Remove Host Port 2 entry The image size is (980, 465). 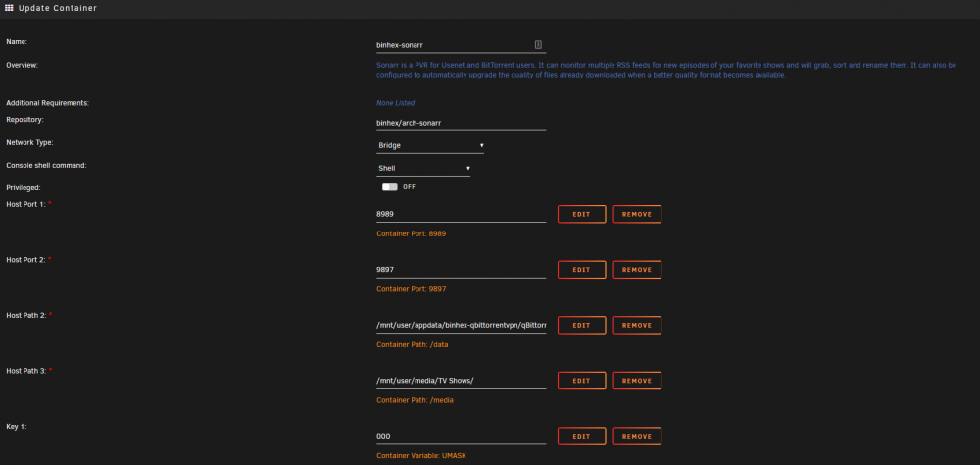(x=637, y=270)
